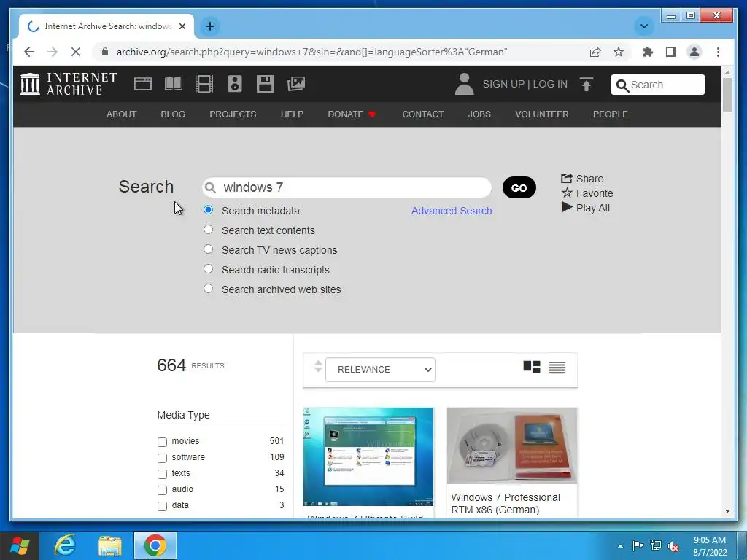Click the Play All link

pos(586,208)
